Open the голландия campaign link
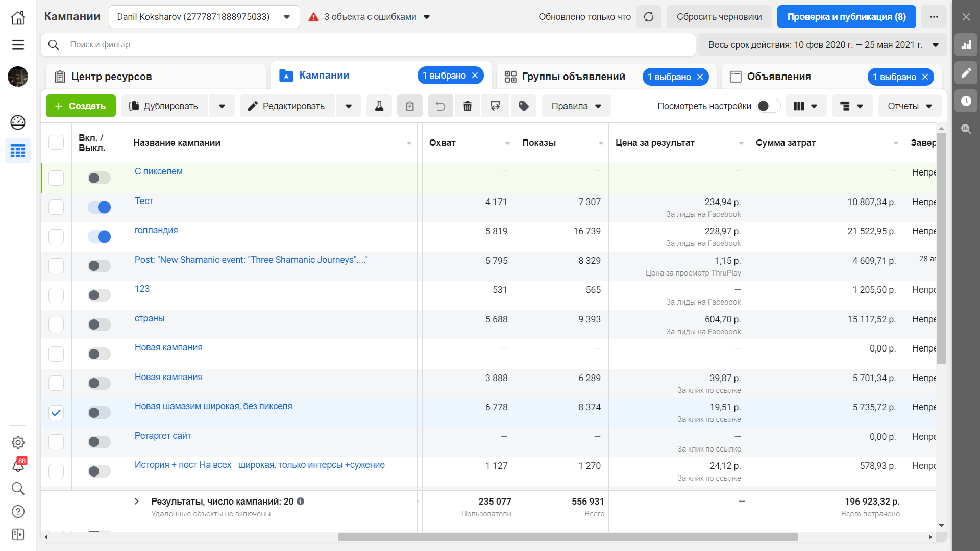This screenshot has width=980, height=551. [x=156, y=230]
